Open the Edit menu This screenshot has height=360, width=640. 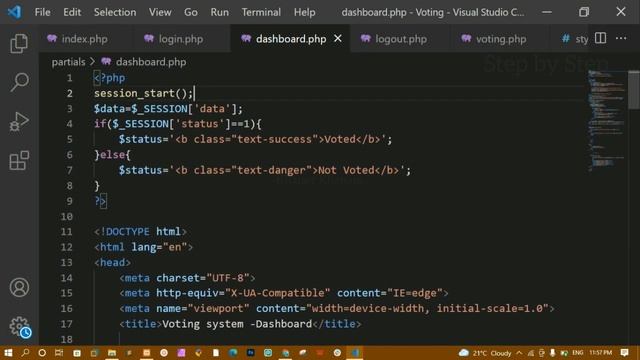[x=72, y=12]
